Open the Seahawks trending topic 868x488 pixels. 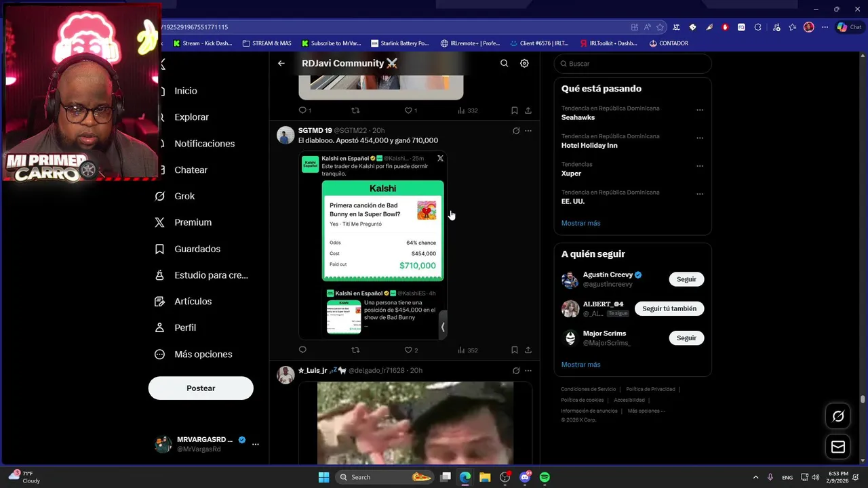click(578, 117)
